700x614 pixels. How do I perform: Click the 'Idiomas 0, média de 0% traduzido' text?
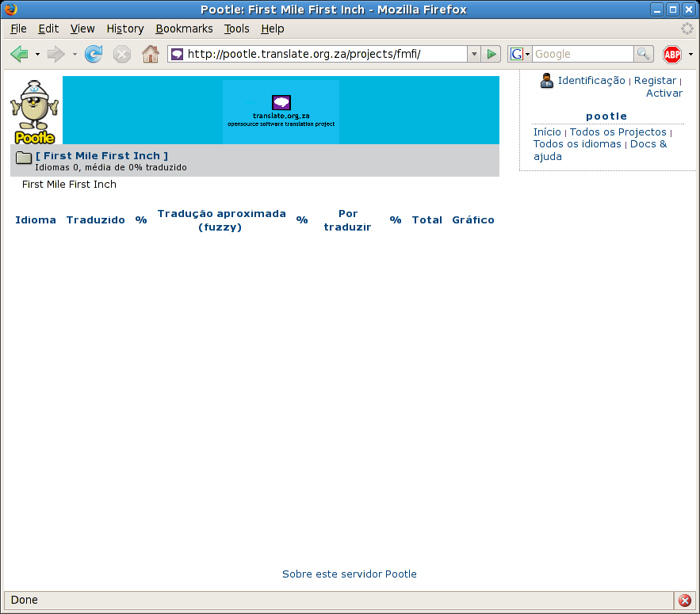tap(111, 168)
